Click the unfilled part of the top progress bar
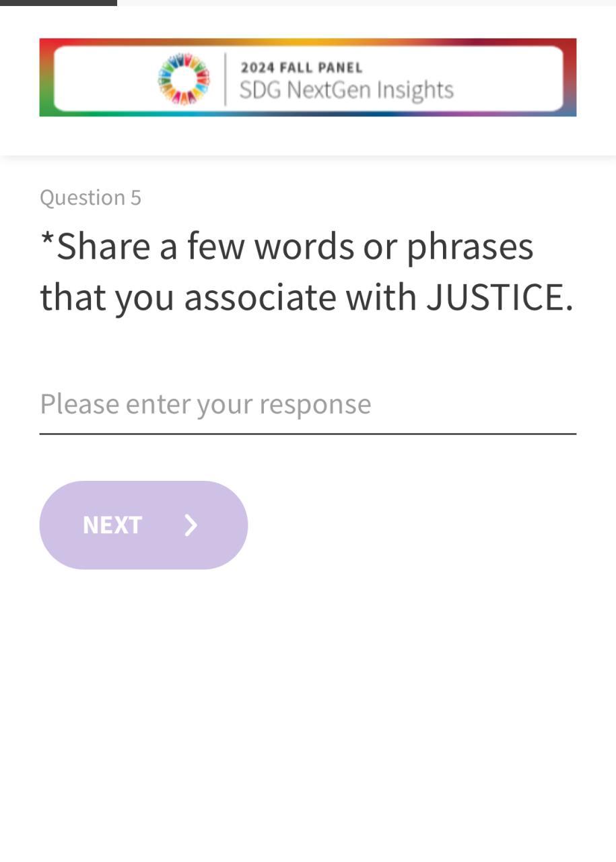The image size is (616, 862). point(366,3)
